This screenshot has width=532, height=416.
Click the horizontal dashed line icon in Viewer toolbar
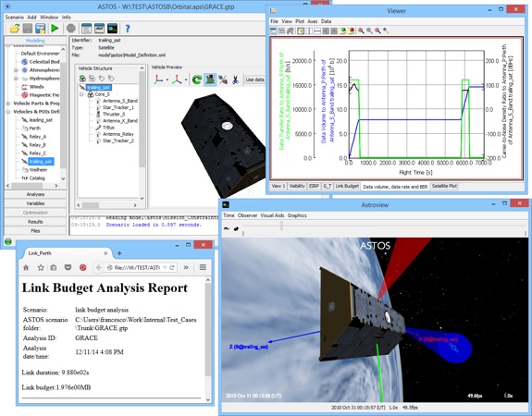(x=317, y=31)
